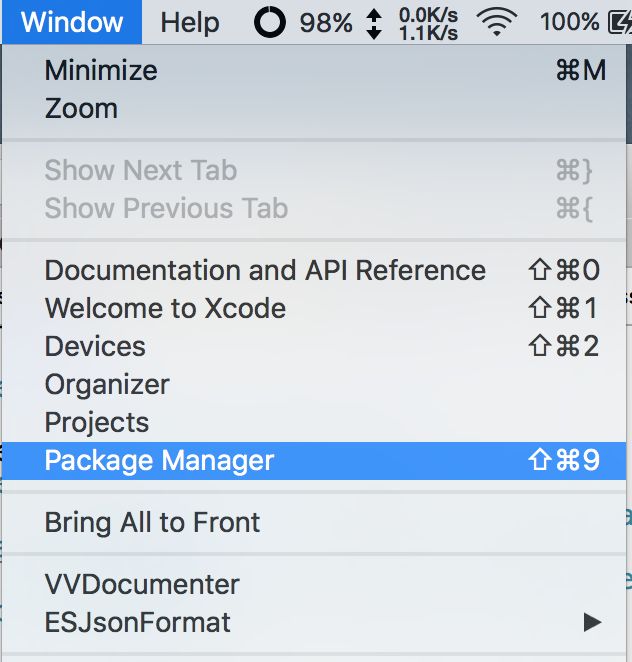Viewport: 632px width, 662px height.
Task: Open the Help menu
Action: pyautogui.click(x=190, y=22)
